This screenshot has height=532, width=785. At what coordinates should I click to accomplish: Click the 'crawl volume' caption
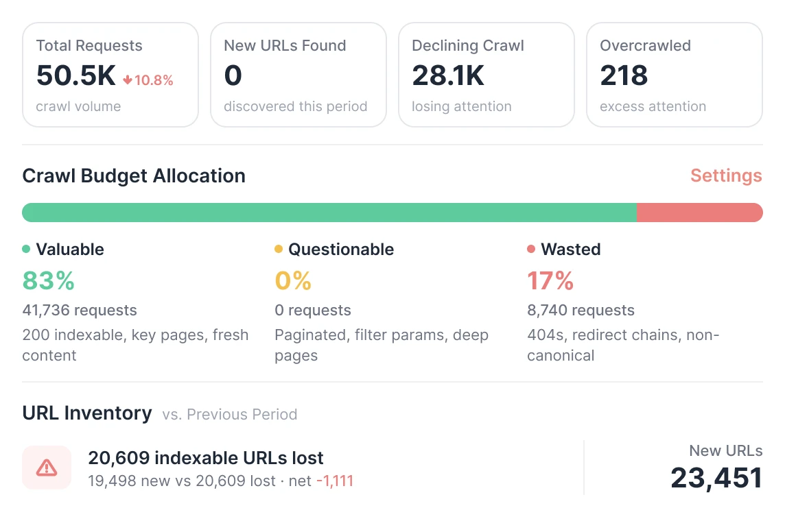tap(78, 106)
